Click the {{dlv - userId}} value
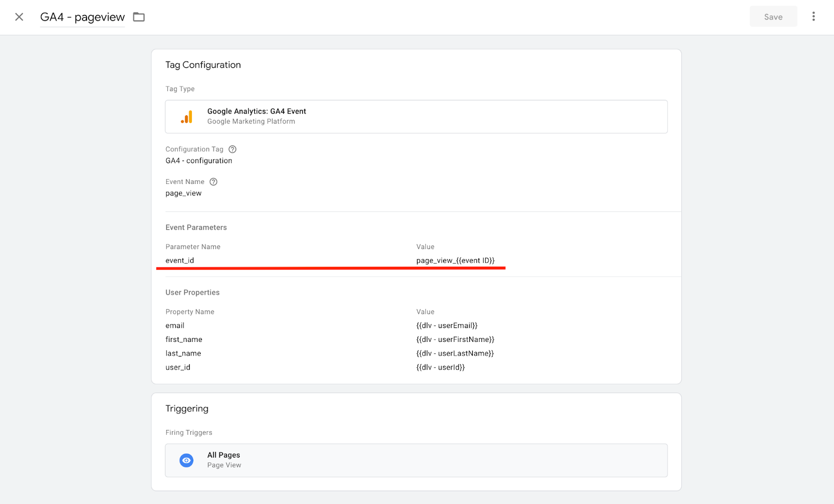 pos(440,367)
